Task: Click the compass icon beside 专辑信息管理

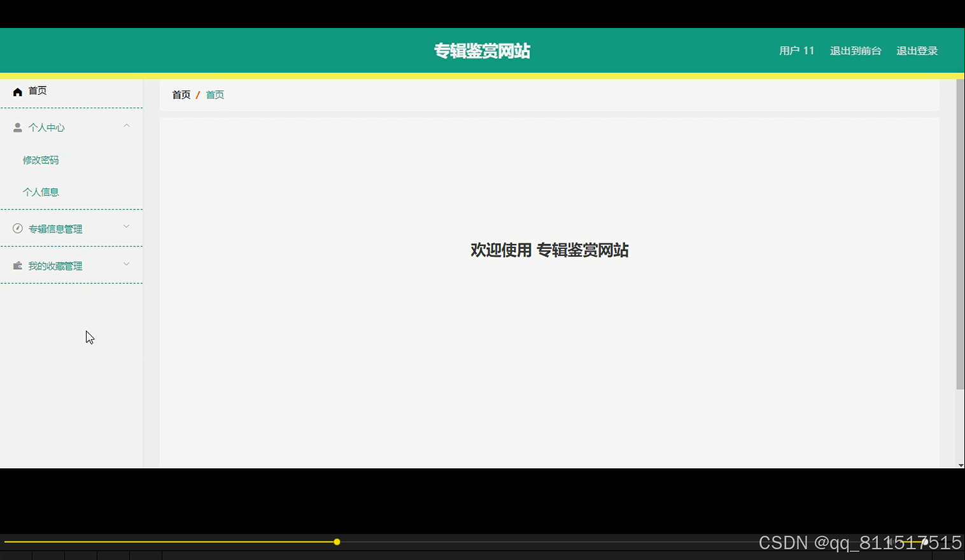Action: (18, 228)
